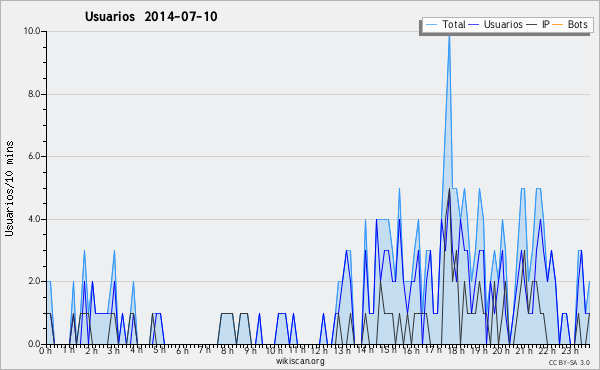
Task: Click the y-axis label 'Usuarios/10 mins'
Action: point(9,188)
